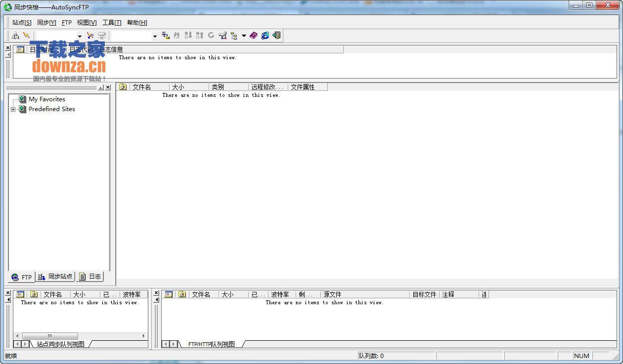Click the exit door icon at toolbar's right end
Image resolution: width=623 pixels, height=364 pixels.
pos(276,35)
